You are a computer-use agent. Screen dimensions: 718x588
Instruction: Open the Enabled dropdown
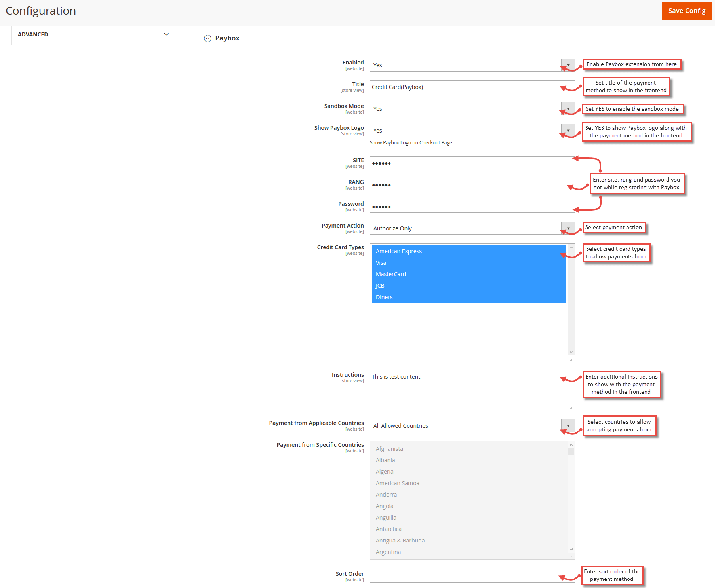click(472, 65)
